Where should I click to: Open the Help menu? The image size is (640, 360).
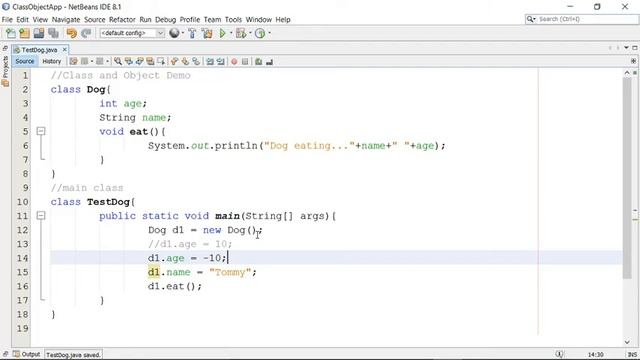pyautogui.click(x=283, y=20)
